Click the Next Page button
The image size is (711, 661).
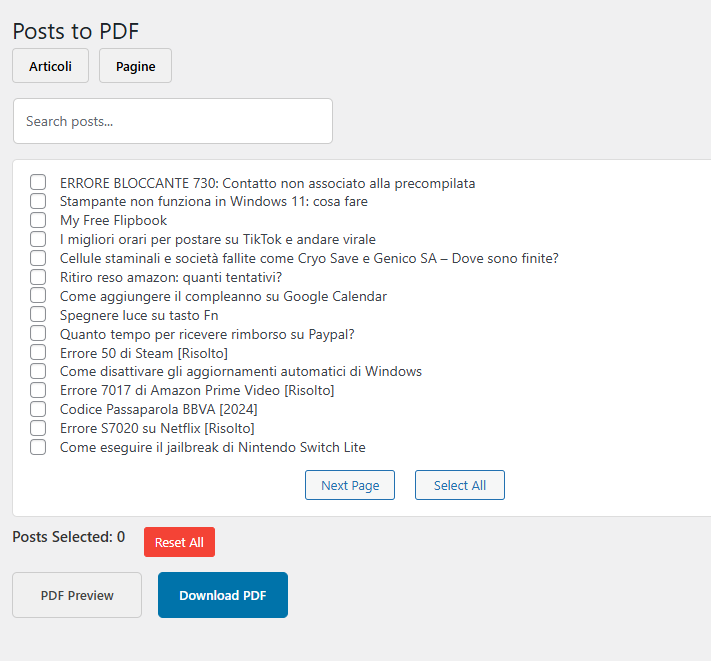tap(350, 485)
